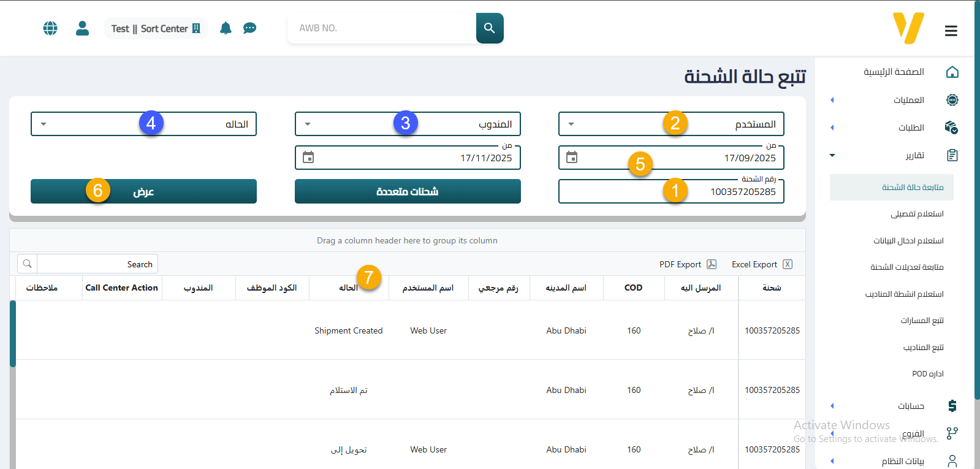Click the 17/09/2025 من date field
980x469 pixels.
(x=671, y=158)
